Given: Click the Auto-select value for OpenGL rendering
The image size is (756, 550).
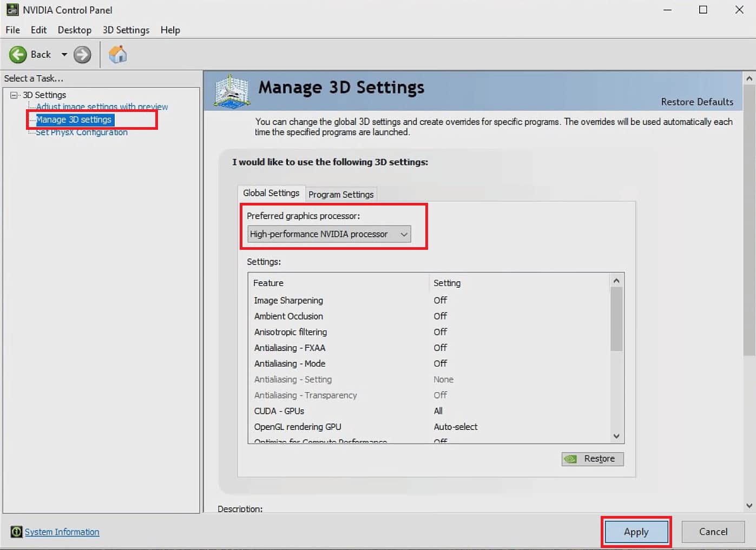Looking at the screenshot, I should click(x=456, y=427).
